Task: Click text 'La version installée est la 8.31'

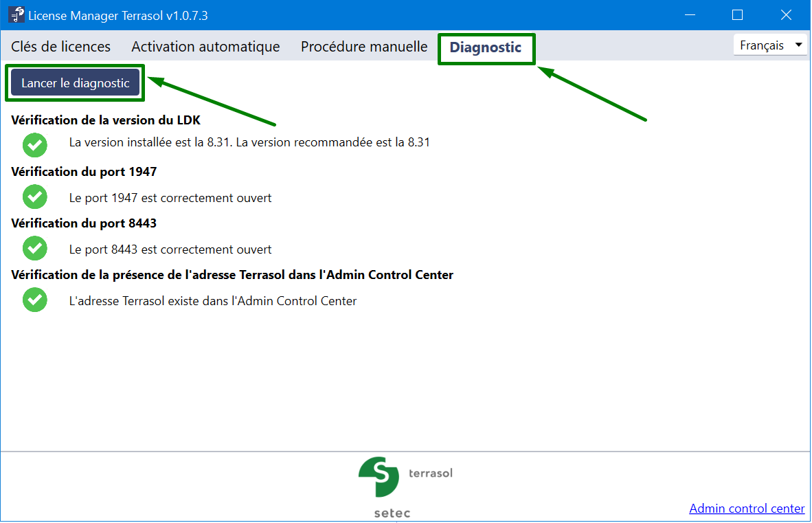Action: 150,142
